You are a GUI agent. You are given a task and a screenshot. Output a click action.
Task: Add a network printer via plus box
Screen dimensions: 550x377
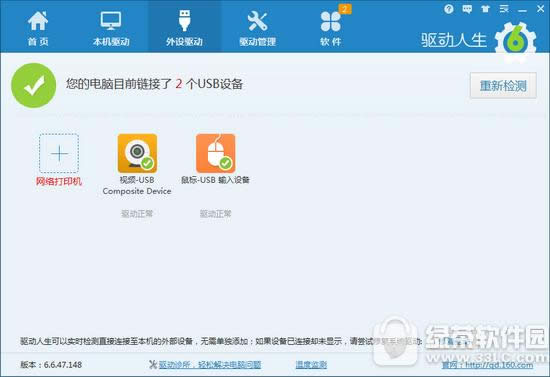59,153
